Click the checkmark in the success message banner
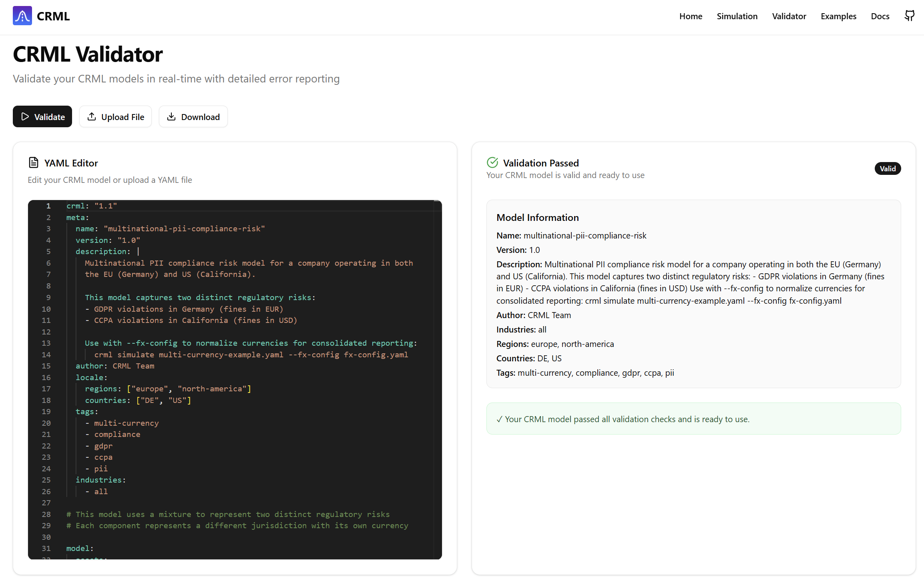Screen dimensions: 924x581 pyautogui.click(x=499, y=419)
